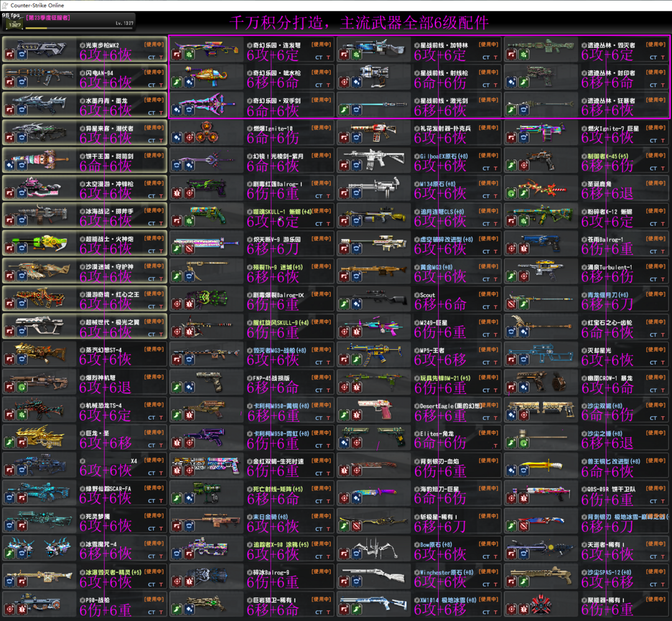Click the red attack part icon on 光束步枪MK2
Image resolution: width=672 pixels, height=621 pixels.
click(9, 55)
